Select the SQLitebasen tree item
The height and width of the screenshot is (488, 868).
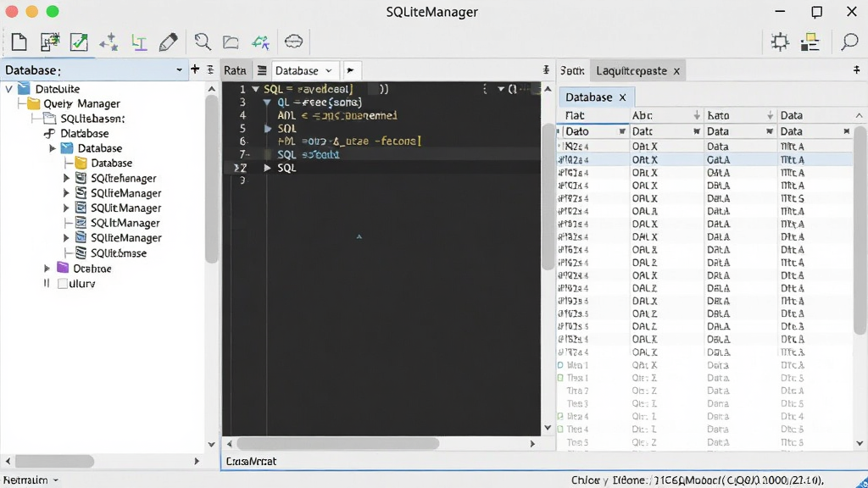coord(92,119)
